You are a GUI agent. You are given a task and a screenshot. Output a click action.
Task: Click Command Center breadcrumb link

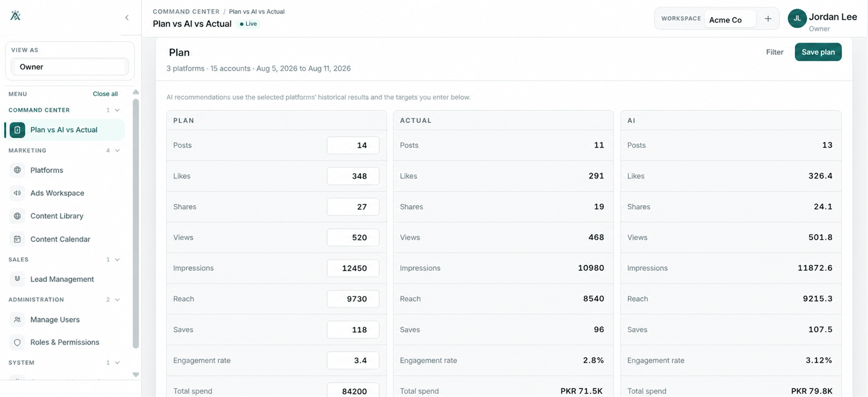pos(186,11)
